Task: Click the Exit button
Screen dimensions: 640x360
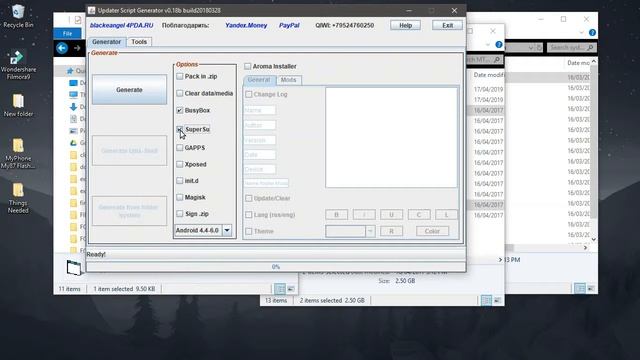Action: click(x=447, y=25)
